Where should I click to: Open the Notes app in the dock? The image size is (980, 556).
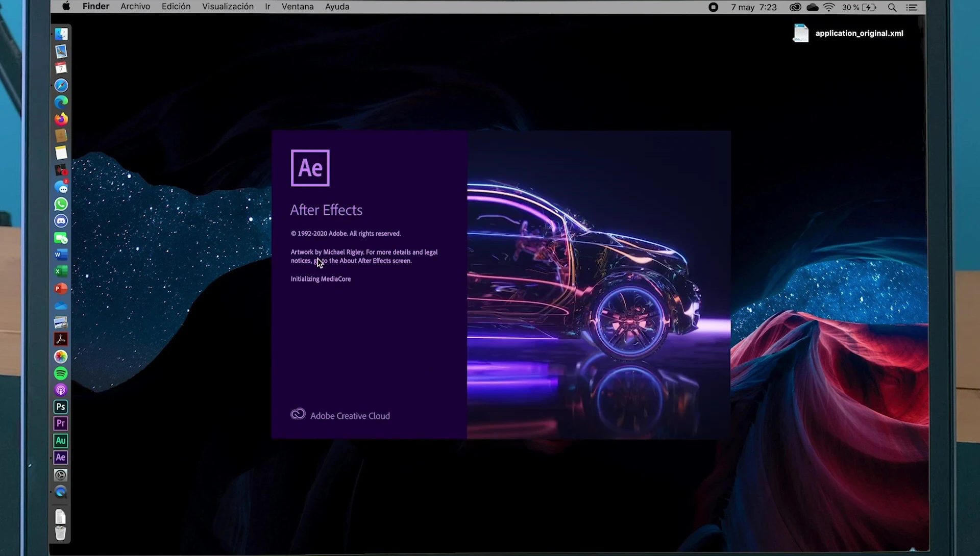point(61,153)
